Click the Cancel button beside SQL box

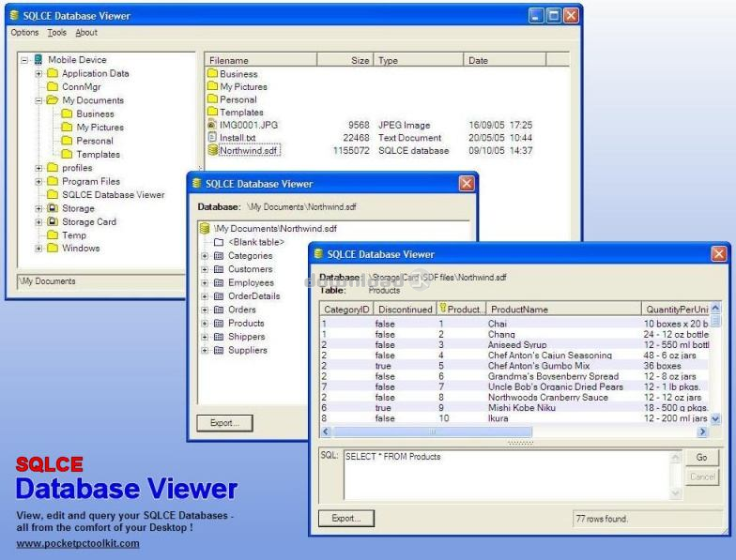tap(702, 477)
